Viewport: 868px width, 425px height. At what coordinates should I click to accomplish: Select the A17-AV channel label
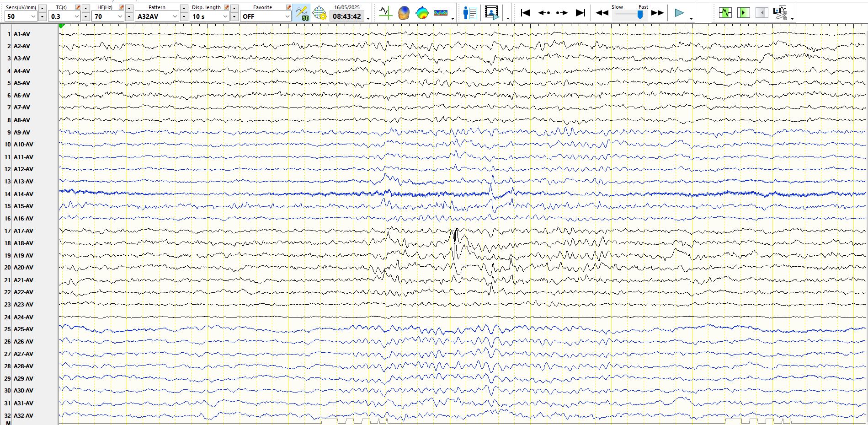pyautogui.click(x=23, y=231)
